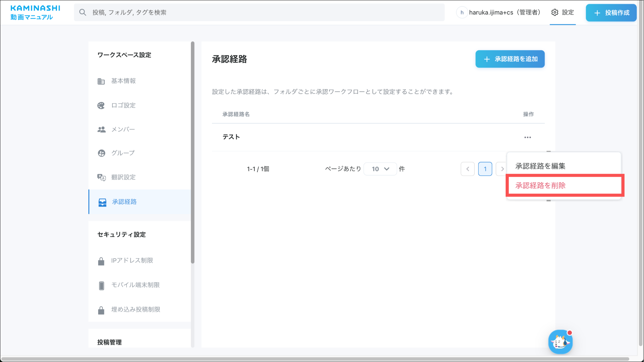The image size is (644, 362).
Task: Click the palette icon for ロゴ設定
Action: (101, 106)
